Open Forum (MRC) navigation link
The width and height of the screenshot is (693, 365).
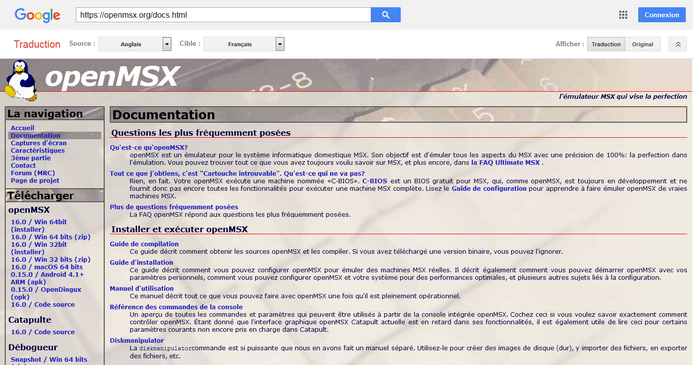(x=33, y=173)
